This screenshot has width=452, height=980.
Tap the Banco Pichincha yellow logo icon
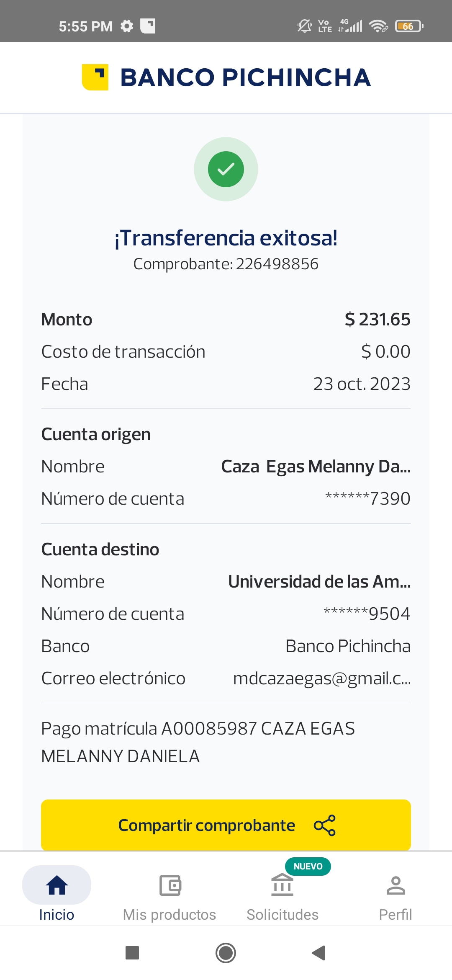coord(95,77)
